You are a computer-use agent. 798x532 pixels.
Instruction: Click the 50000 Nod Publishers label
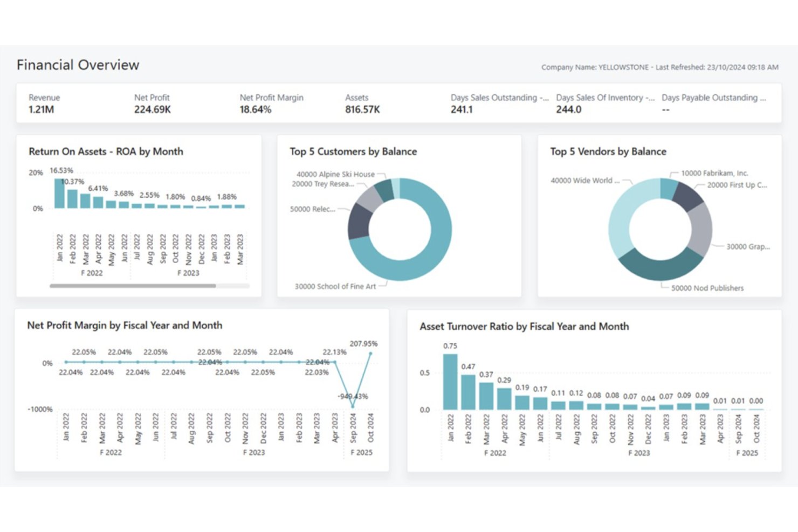707,288
